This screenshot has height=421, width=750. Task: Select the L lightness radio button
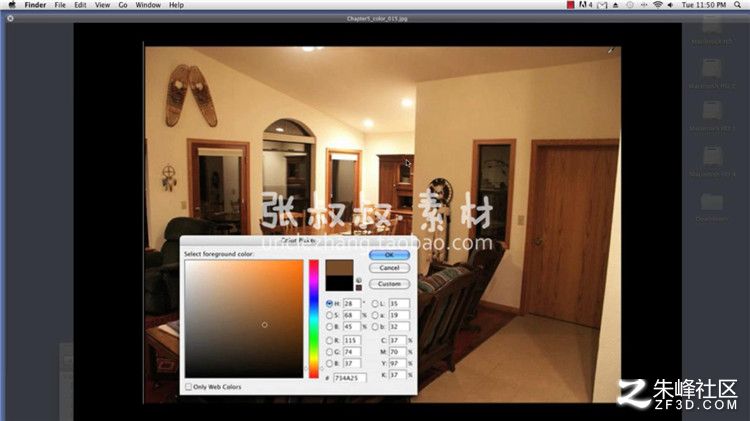pos(375,303)
